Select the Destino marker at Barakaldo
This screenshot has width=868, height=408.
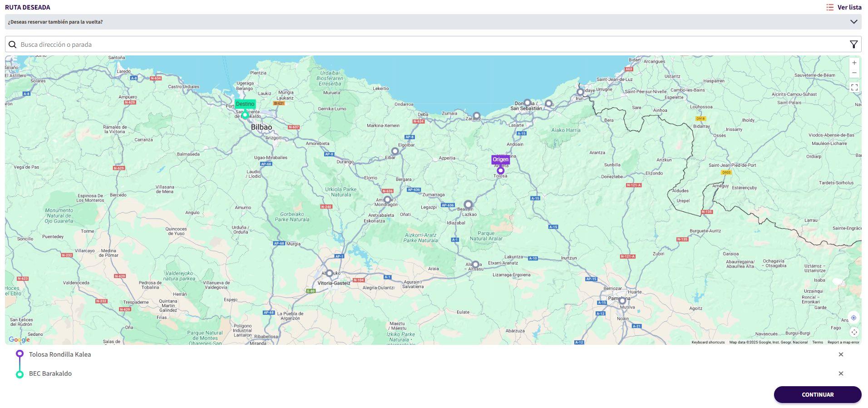tap(245, 114)
